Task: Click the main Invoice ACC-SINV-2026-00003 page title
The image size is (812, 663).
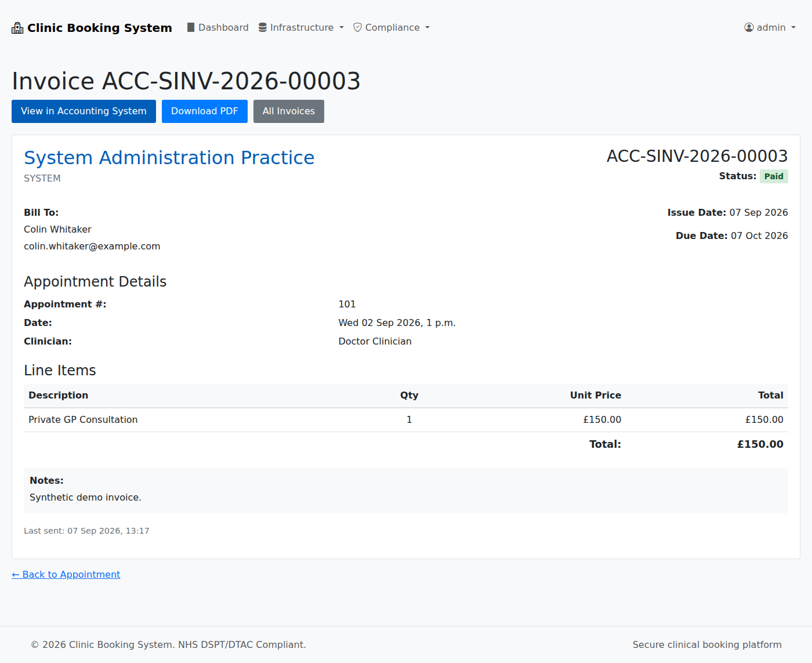Action: tap(186, 81)
